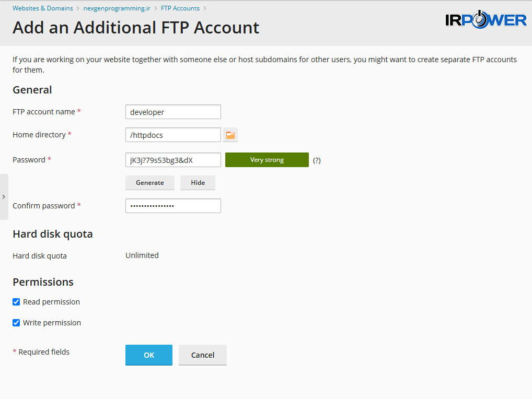
Task: Uncheck the Read permission checkbox
Action: pyautogui.click(x=16, y=302)
